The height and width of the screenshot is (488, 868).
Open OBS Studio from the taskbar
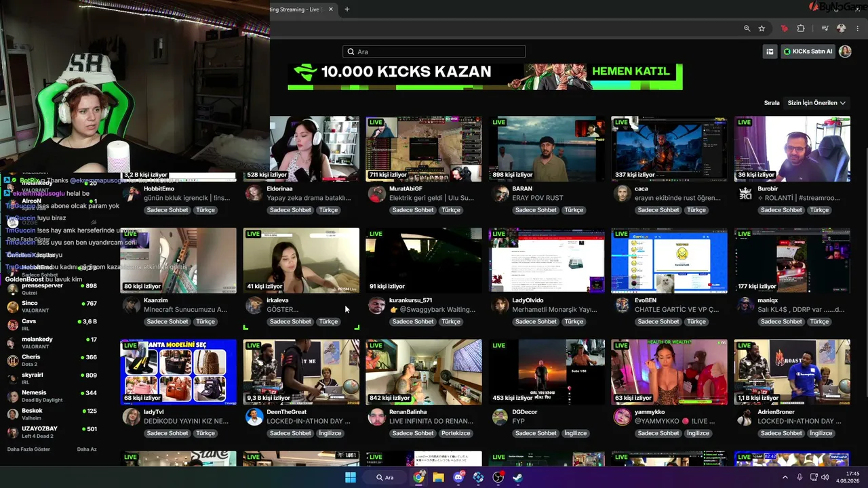click(x=498, y=477)
